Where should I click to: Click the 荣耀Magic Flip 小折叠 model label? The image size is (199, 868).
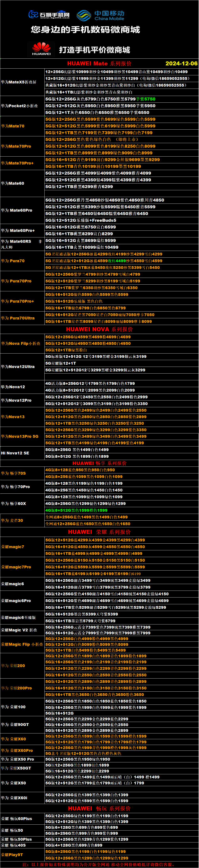pos(22,644)
